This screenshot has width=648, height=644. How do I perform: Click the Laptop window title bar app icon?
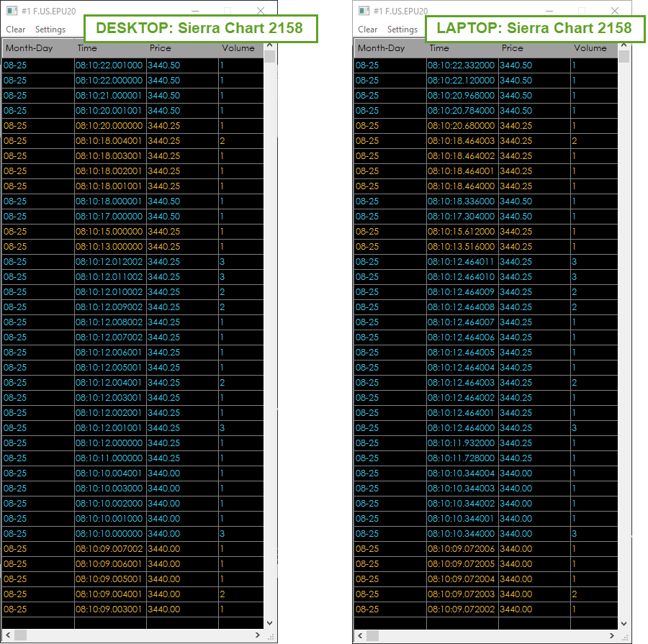364,11
